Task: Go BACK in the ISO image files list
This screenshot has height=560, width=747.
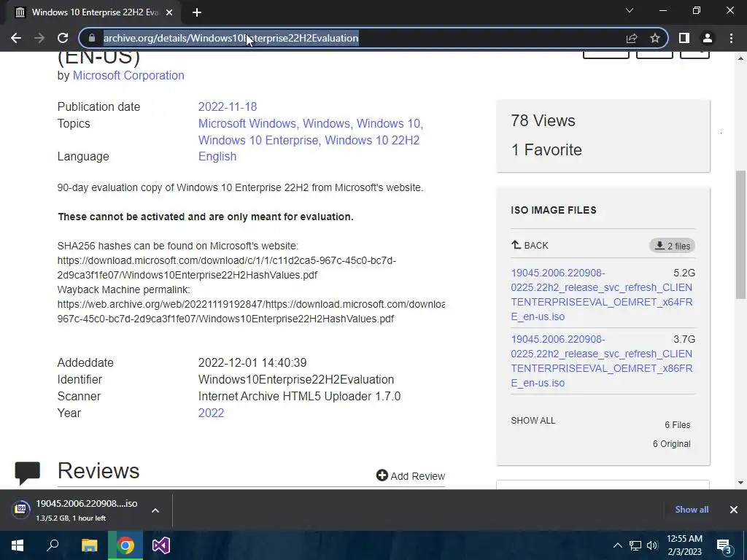Action: [x=530, y=245]
